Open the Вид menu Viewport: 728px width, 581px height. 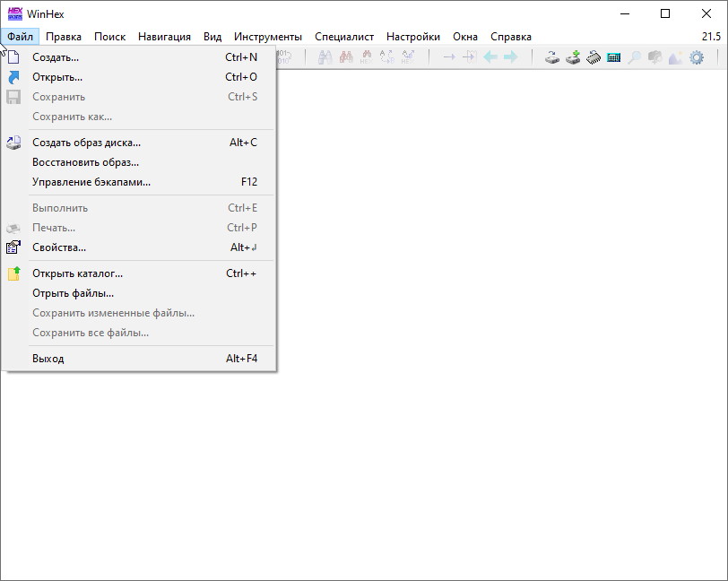[212, 36]
